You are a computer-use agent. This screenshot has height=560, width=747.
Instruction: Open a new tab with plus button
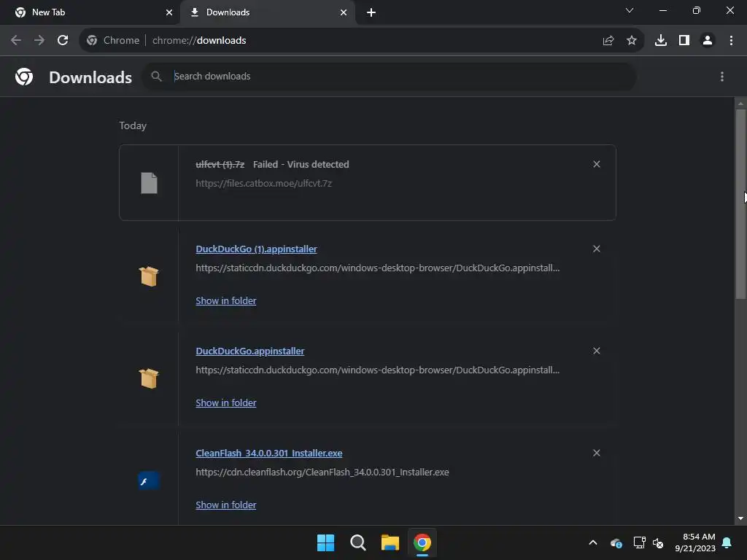click(x=371, y=12)
